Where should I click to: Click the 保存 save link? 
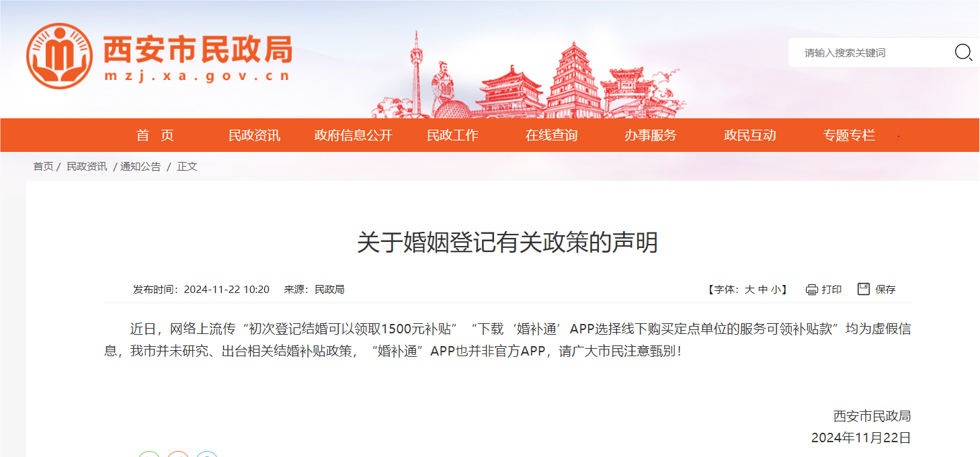pos(885,290)
